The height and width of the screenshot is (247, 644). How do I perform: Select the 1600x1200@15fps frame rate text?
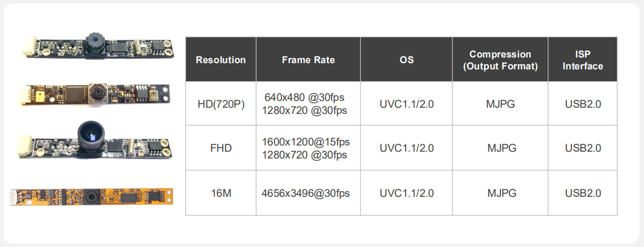(x=306, y=142)
